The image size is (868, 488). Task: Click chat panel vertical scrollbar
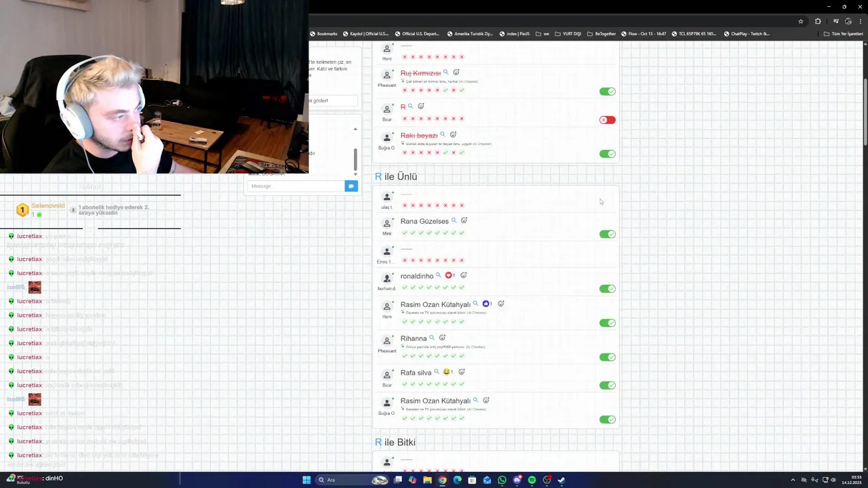pyautogui.click(x=355, y=160)
